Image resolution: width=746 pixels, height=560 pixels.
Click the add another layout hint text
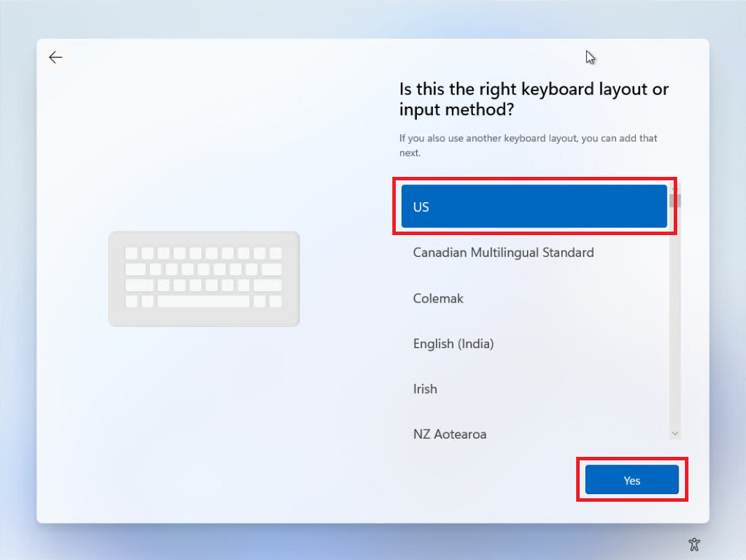click(528, 145)
